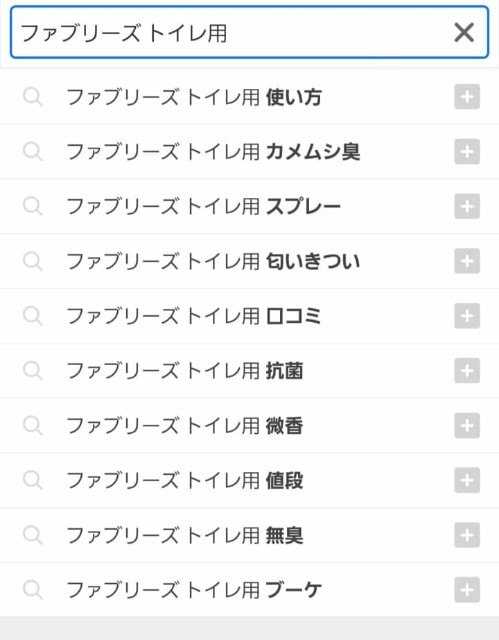499x640 pixels.
Task: Add the 使い方 suggestion with its plus icon
Action: [x=467, y=97]
